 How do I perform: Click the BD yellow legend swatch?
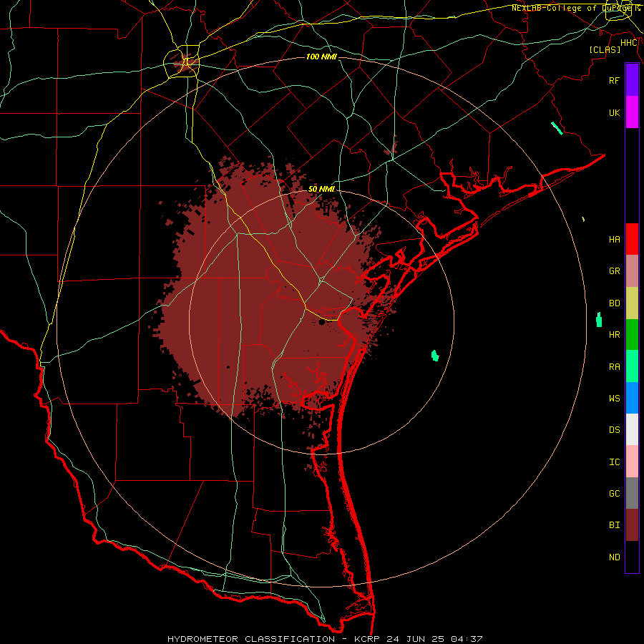[x=632, y=303]
